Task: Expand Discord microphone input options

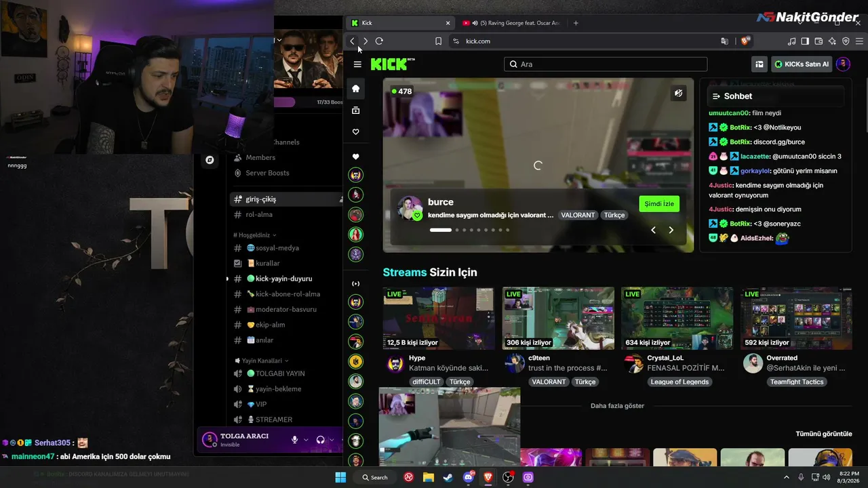Action: tap(306, 440)
